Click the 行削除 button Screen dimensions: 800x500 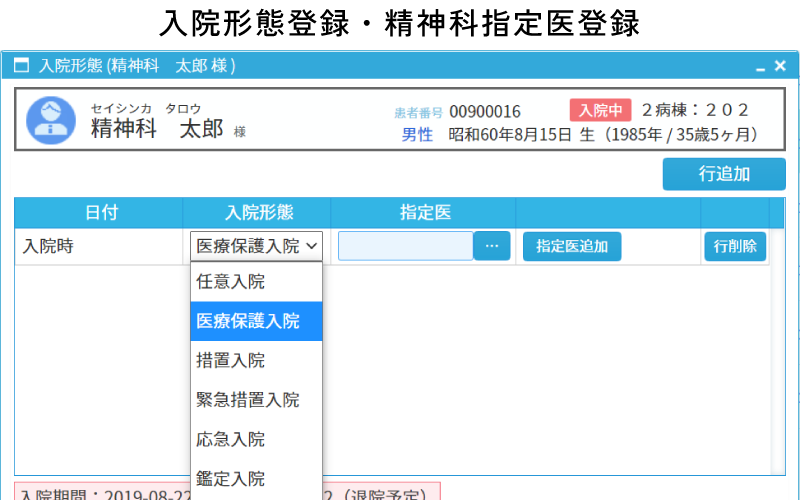pos(735,246)
